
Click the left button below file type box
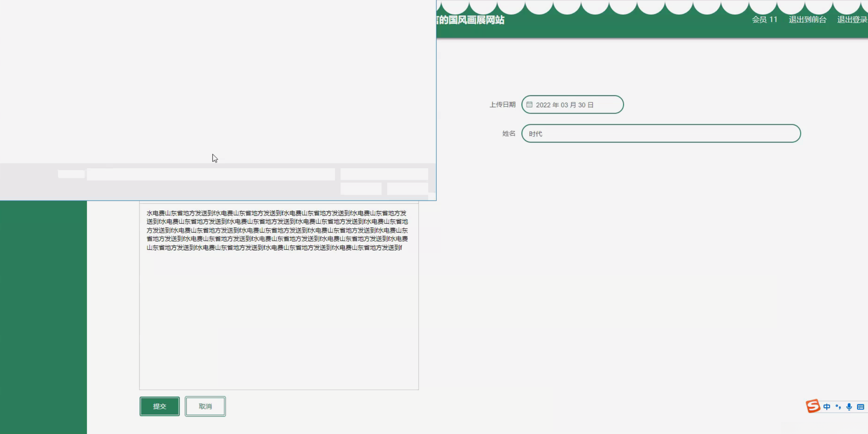click(361, 189)
